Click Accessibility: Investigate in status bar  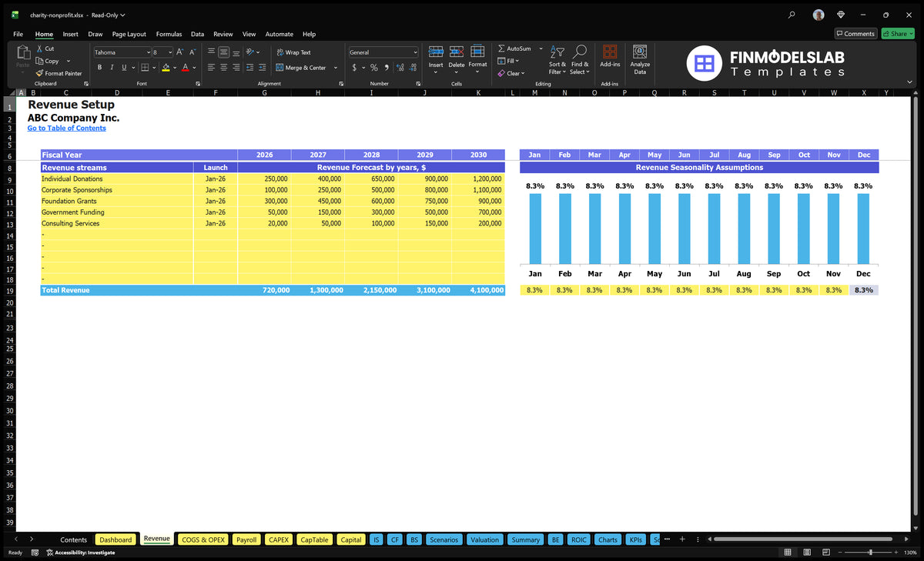tap(81, 553)
